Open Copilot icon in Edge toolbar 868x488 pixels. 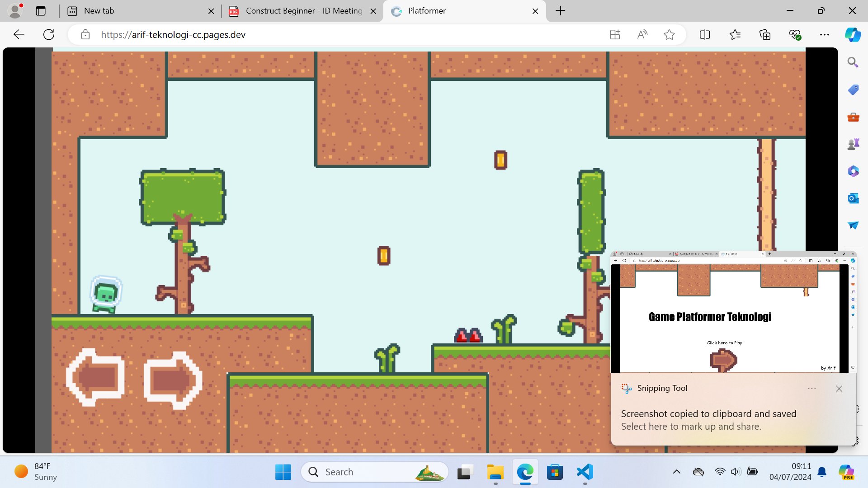click(x=853, y=35)
